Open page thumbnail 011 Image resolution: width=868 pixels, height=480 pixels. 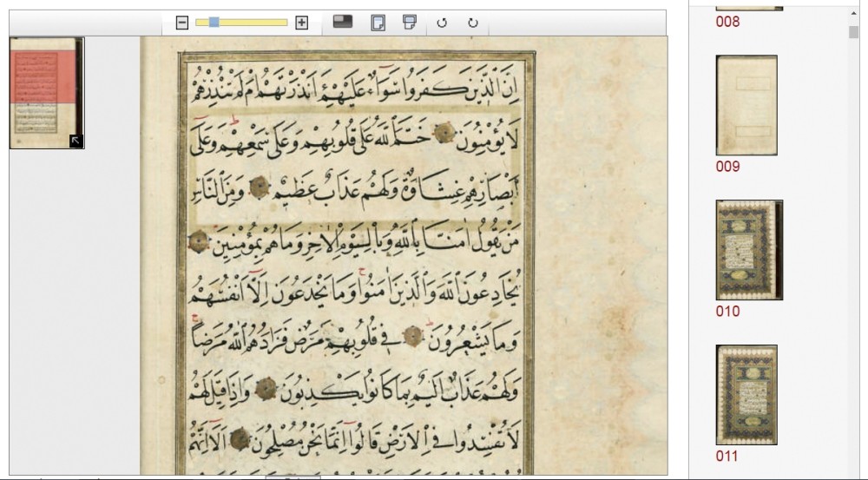(746, 395)
